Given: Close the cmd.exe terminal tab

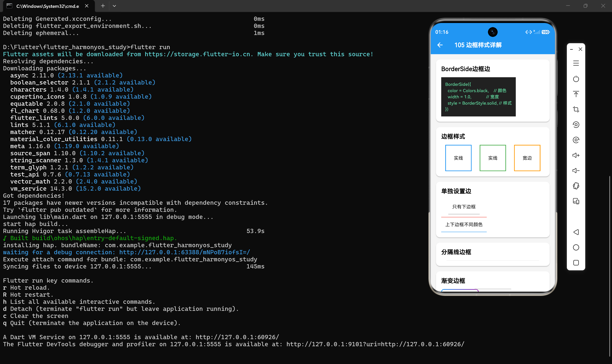Looking at the screenshot, I should coord(87,6).
